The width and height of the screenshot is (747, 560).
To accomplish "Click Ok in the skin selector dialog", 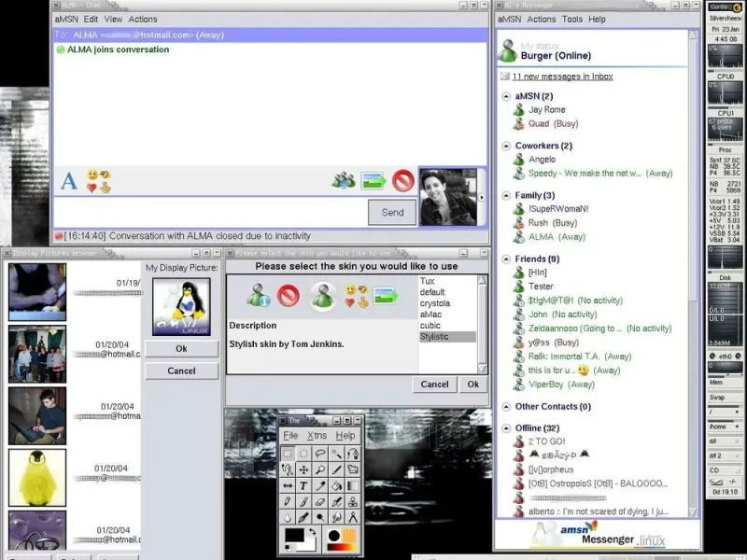I will pos(472,385).
